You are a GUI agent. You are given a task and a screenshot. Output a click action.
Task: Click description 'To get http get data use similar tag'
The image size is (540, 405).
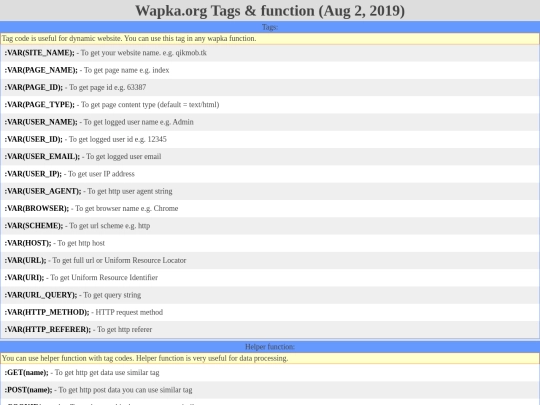[x=107, y=373]
